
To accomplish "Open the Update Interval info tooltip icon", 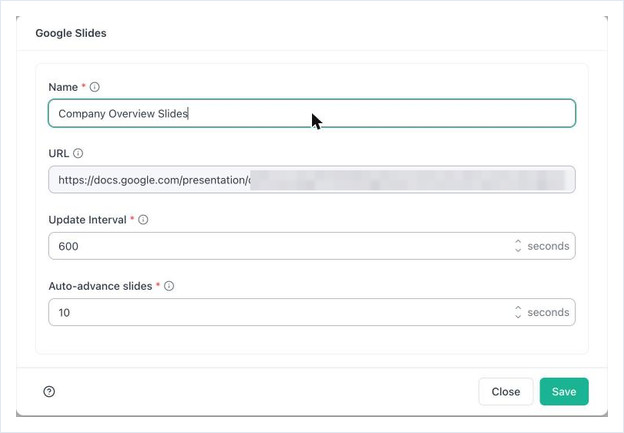I will (x=143, y=220).
